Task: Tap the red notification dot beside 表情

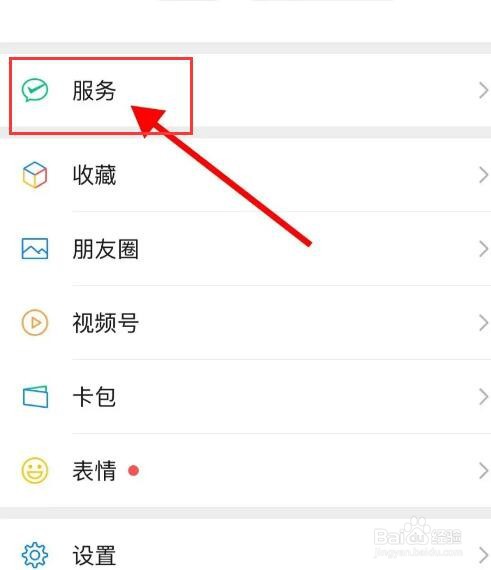Action: point(133,470)
